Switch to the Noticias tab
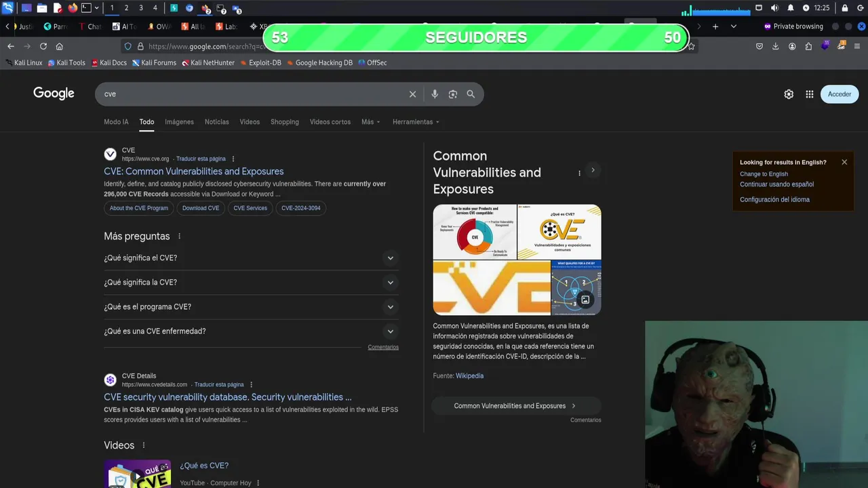Viewport: 868px width, 488px height. click(216, 122)
